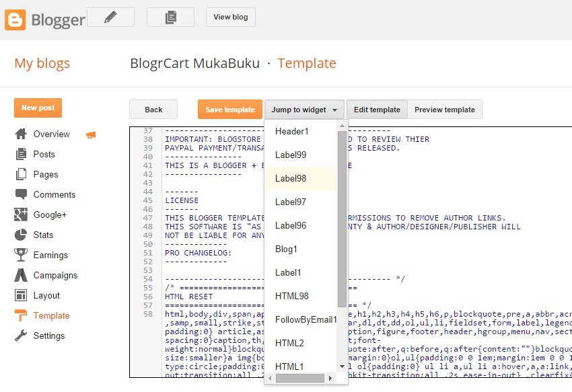Image resolution: width=572 pixels, height=392 pixels.
Task: Click widget list vertical scrollbar thumb
Action: point(342,219)
